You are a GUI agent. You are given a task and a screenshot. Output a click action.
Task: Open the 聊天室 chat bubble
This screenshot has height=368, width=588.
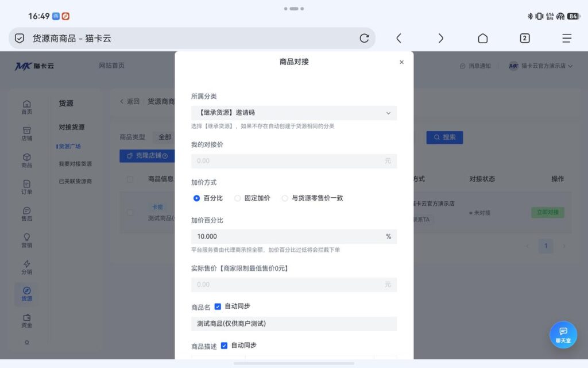pyautogui.click(x=563, y=335)
